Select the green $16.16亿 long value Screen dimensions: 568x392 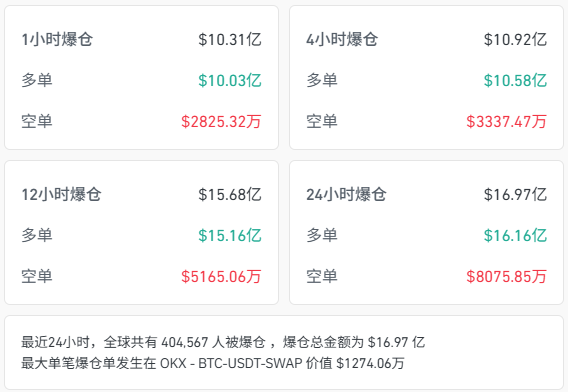tap(515, 235)
